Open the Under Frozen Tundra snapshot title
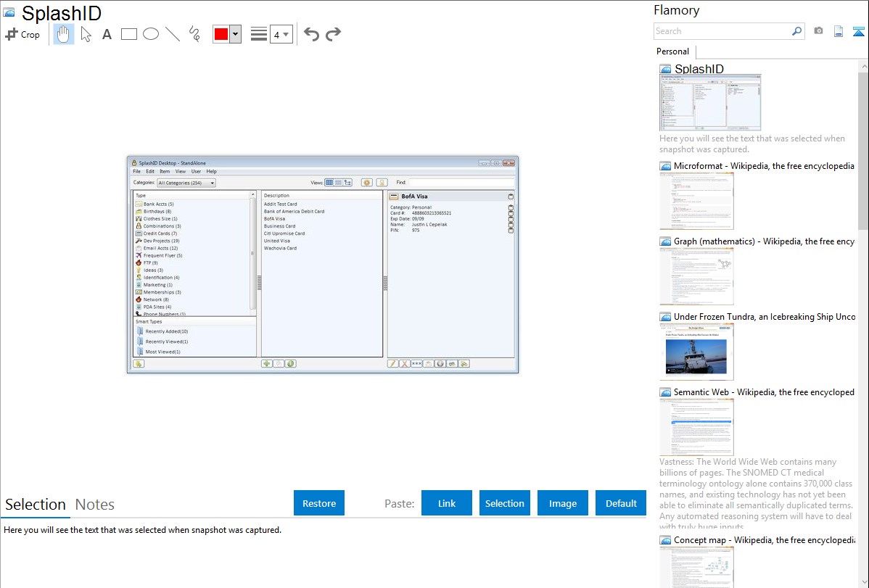The width and height of the screenshot is (869, 588). pyautogui.click(x=765, y=316)
